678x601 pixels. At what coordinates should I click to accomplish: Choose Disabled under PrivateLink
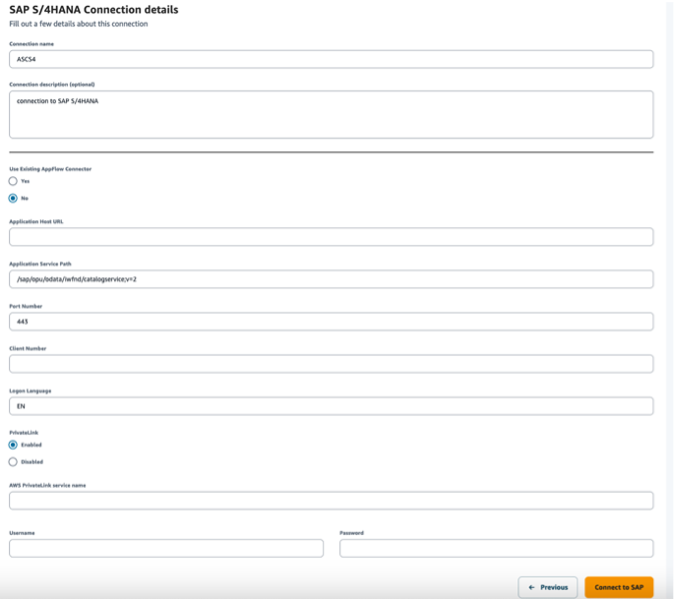click(13, 462)
